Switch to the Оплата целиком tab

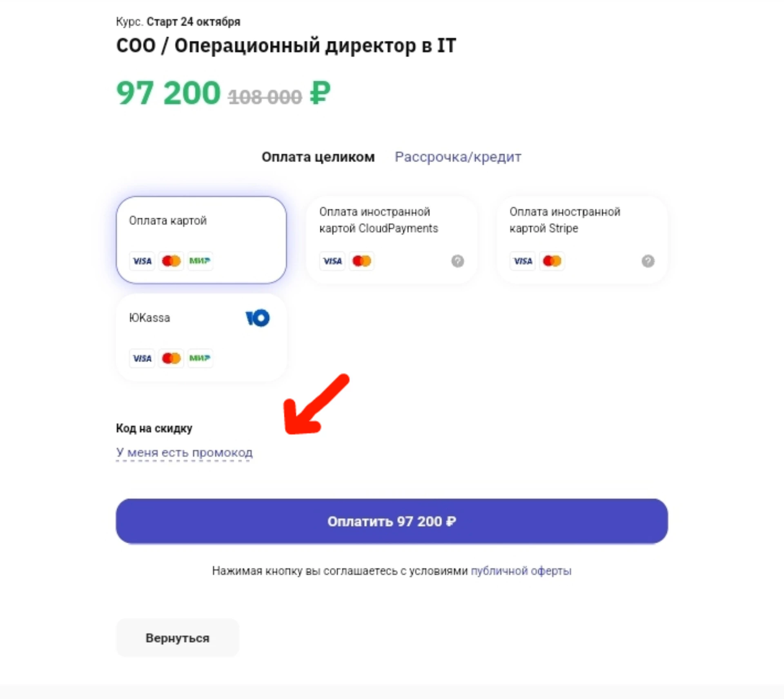pyautogui.click(x=318, y=157)
